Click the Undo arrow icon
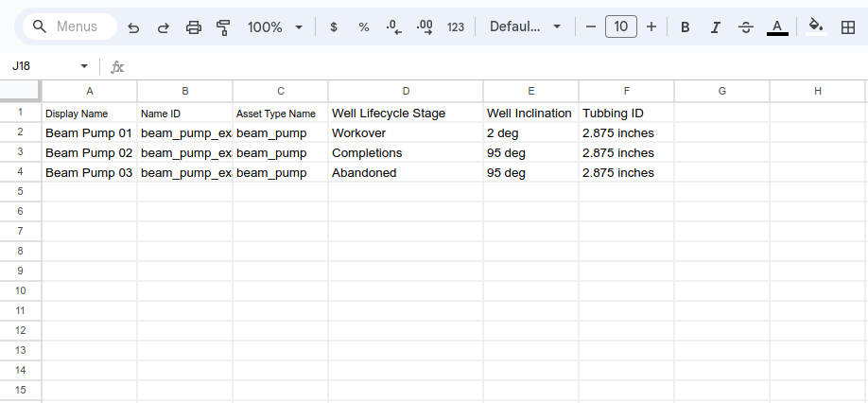The width and height of the screenshot is (868, 403). tap(133, 27)
